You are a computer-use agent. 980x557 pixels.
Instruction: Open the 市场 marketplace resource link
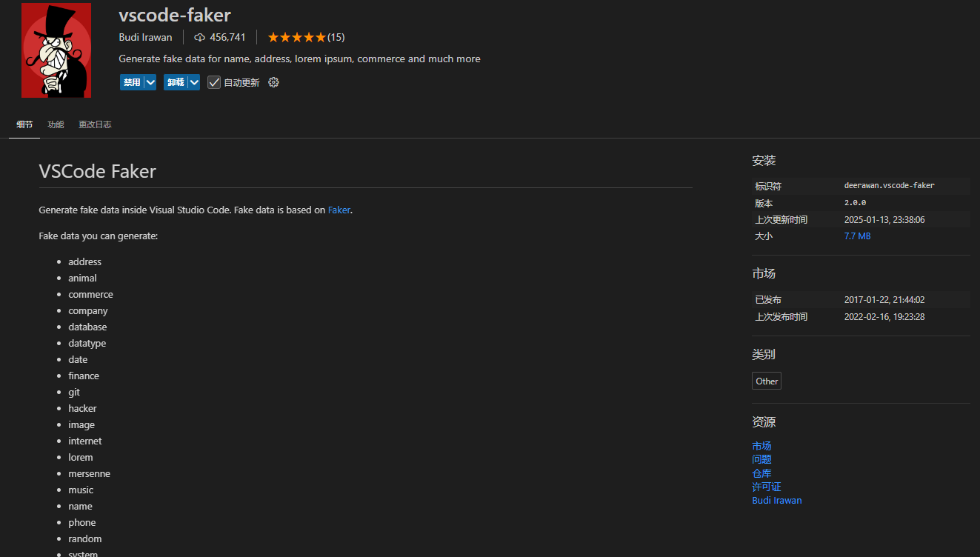[761, 446]
